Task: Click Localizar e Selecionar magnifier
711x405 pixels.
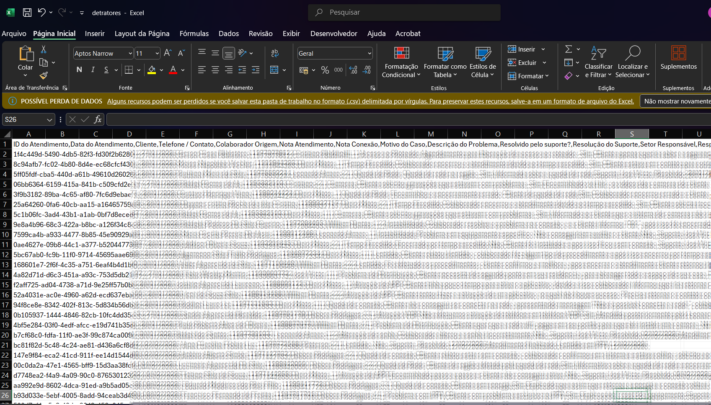Action: pyautogui.click(x=632, y=61)
